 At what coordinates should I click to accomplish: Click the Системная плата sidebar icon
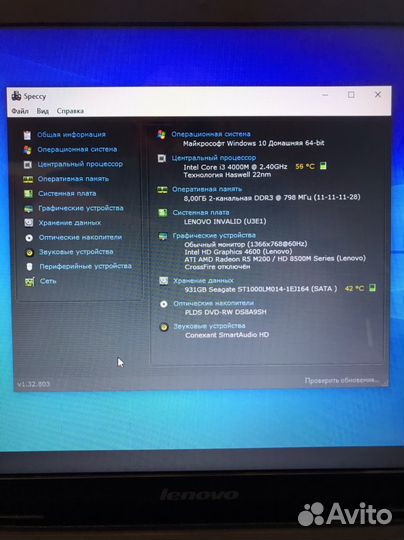pyautogui.click(x=28, y=194)
